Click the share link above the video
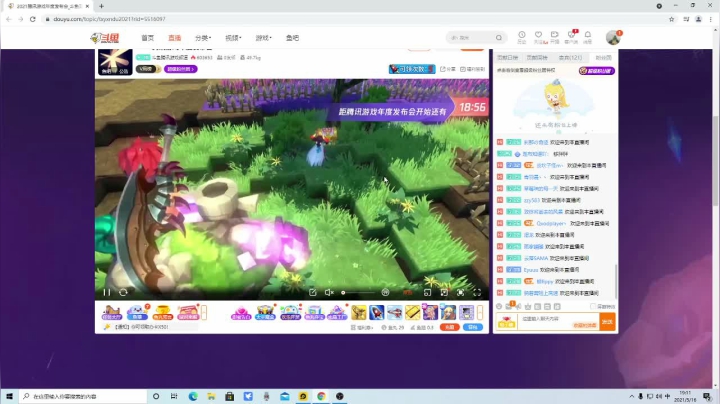The image size is (720, 404). (x=448, y=69)
